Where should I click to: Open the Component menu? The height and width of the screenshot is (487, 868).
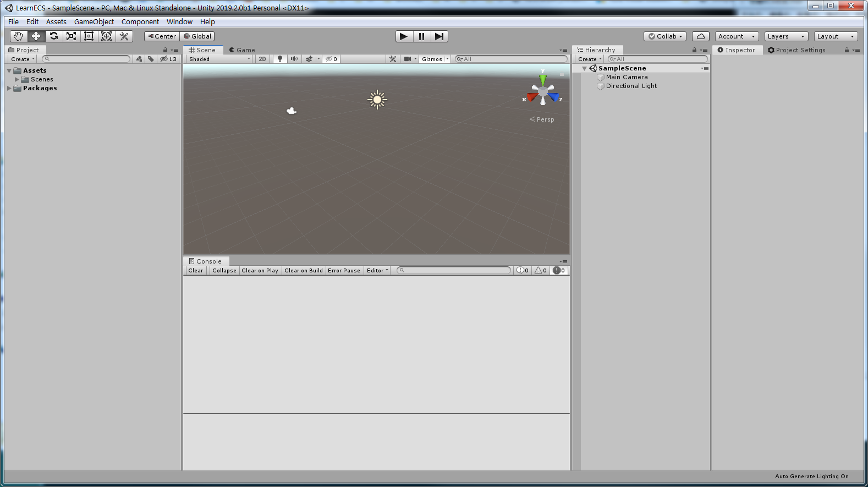point(140,22)
